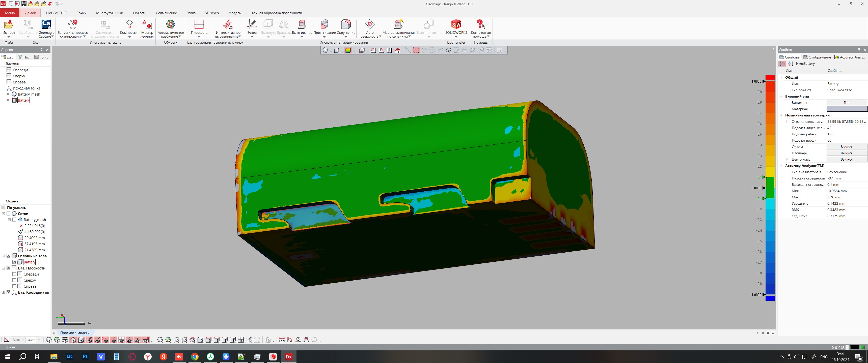This screenshot has height=363, width=868.
Task: Open the Многоугольники ribbon tab
Action: [109, 13]
